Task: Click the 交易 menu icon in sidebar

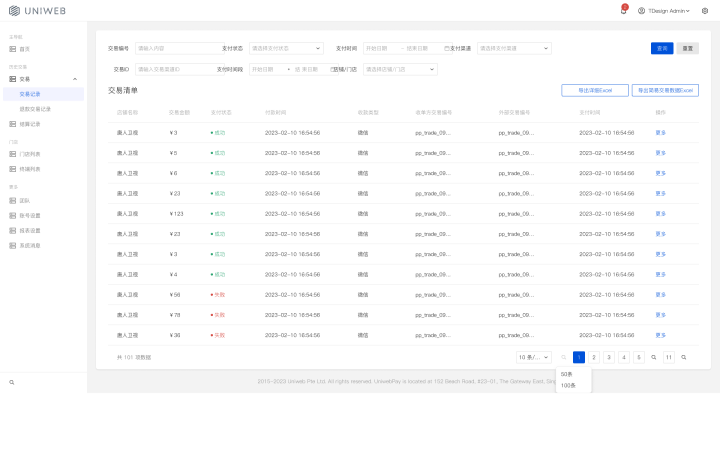Action: 13,79
